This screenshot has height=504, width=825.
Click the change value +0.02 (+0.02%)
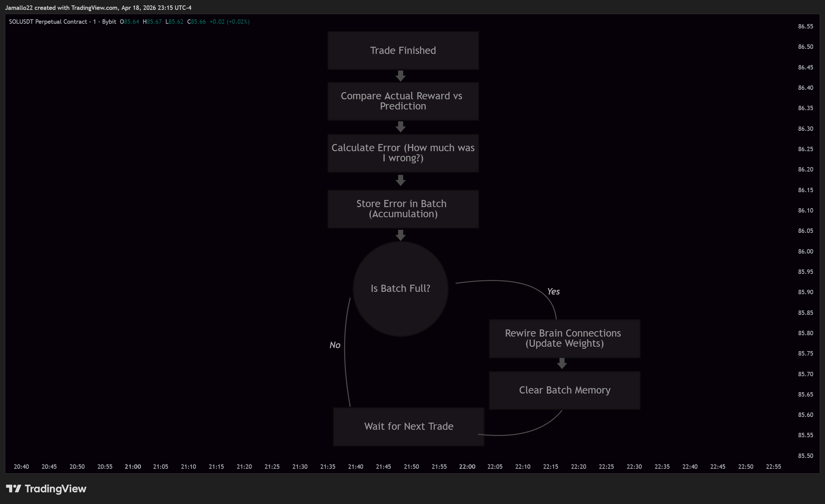coord(230,22)
